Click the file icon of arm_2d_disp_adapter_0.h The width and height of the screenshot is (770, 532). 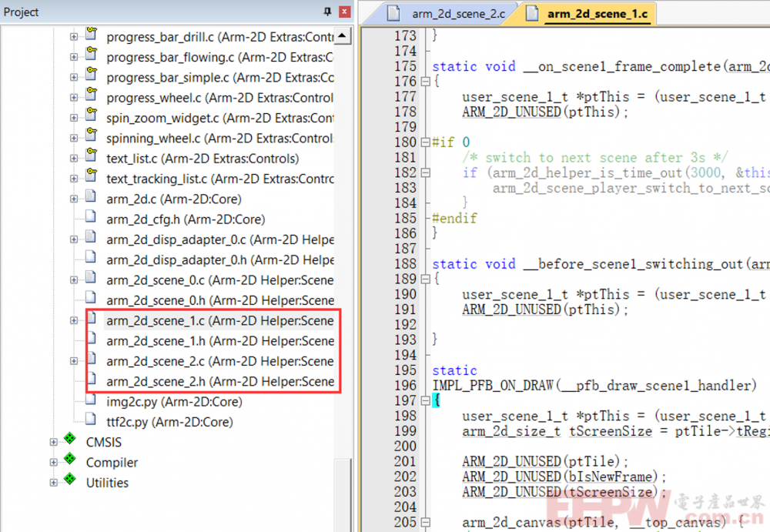click(x=91, y=257)
